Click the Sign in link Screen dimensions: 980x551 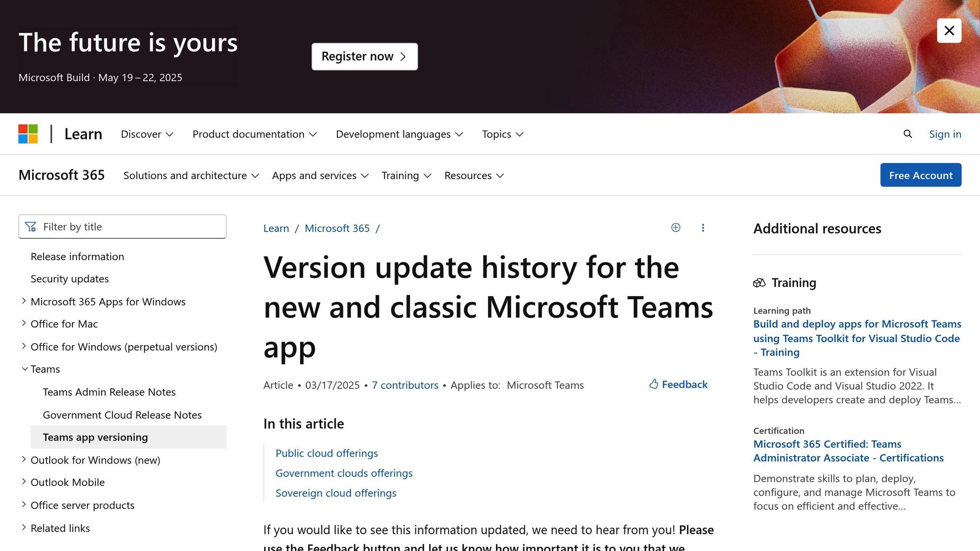[945, 134]
